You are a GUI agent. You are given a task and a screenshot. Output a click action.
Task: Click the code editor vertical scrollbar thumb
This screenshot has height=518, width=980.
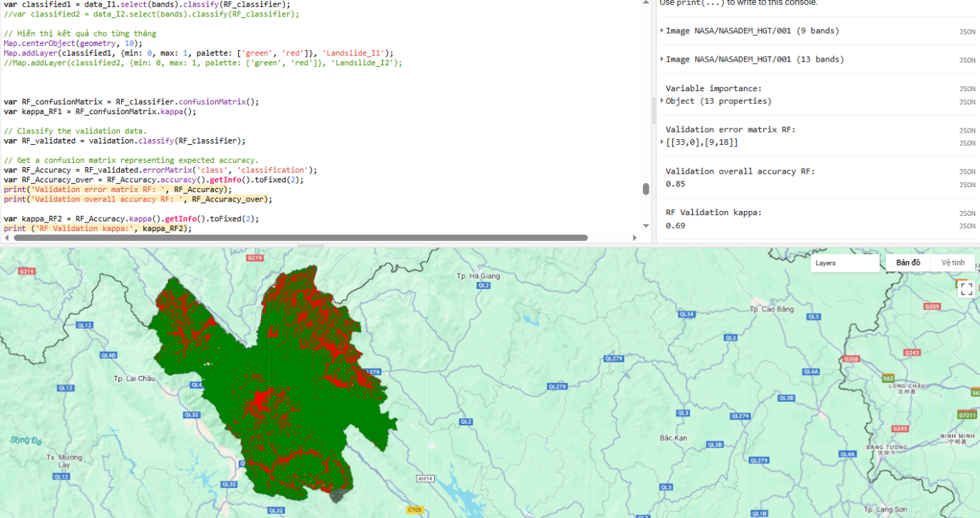tap(646, 189)
